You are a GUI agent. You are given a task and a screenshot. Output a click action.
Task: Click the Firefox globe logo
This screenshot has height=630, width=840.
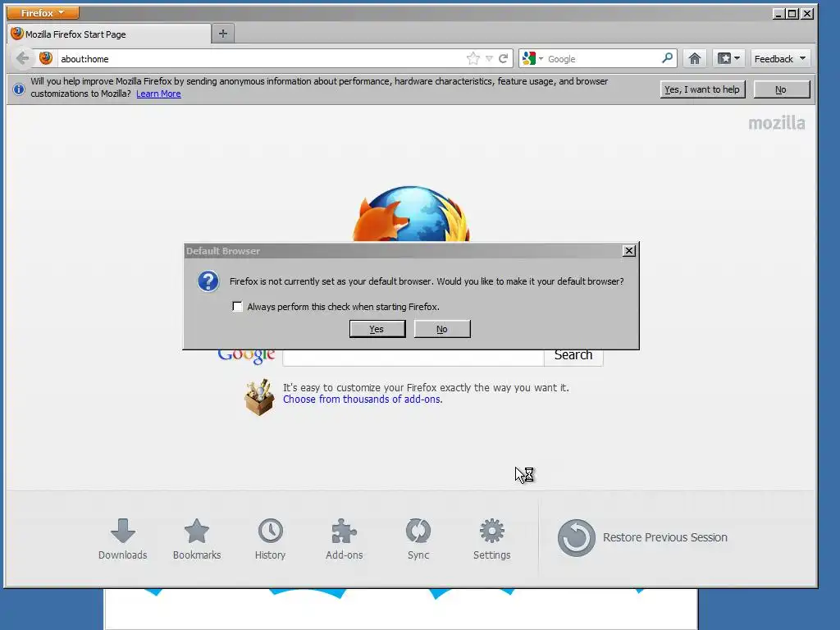pos(411,214)
